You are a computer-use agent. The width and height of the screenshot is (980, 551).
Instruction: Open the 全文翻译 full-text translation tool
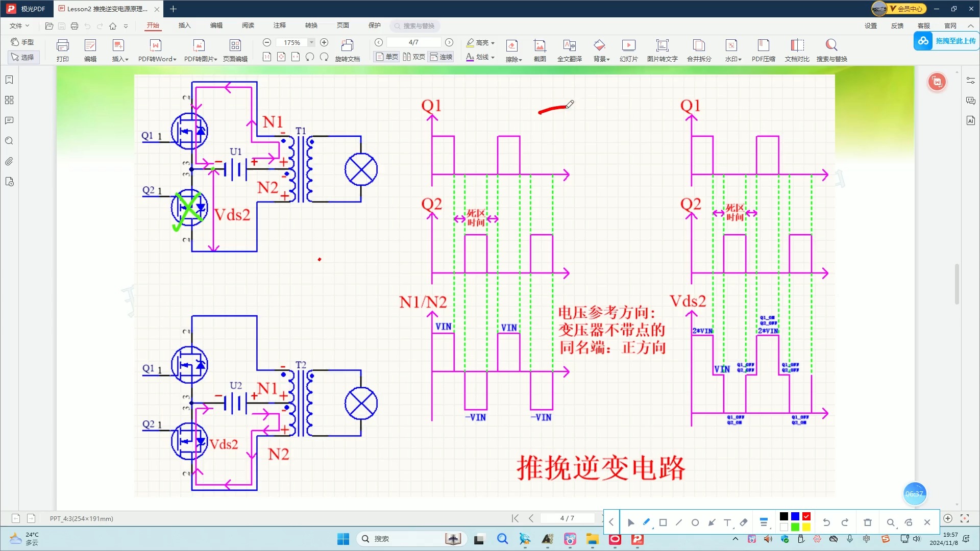[570, 49]
